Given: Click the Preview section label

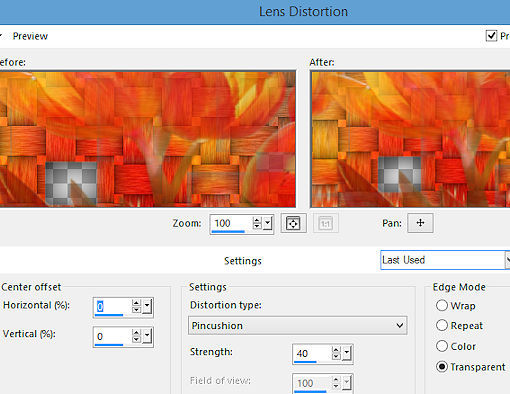Looking at the screenshot, I should tap(30, 36).
